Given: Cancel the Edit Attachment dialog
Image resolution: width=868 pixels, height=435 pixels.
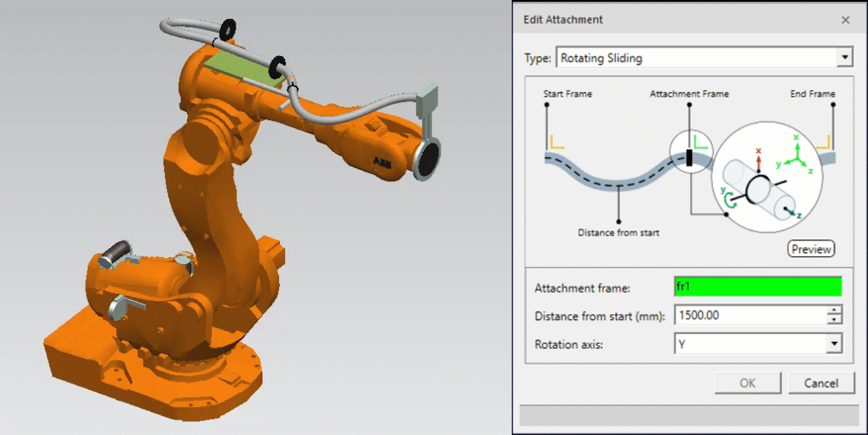Looking at the screenshot, I should point(821,383).
